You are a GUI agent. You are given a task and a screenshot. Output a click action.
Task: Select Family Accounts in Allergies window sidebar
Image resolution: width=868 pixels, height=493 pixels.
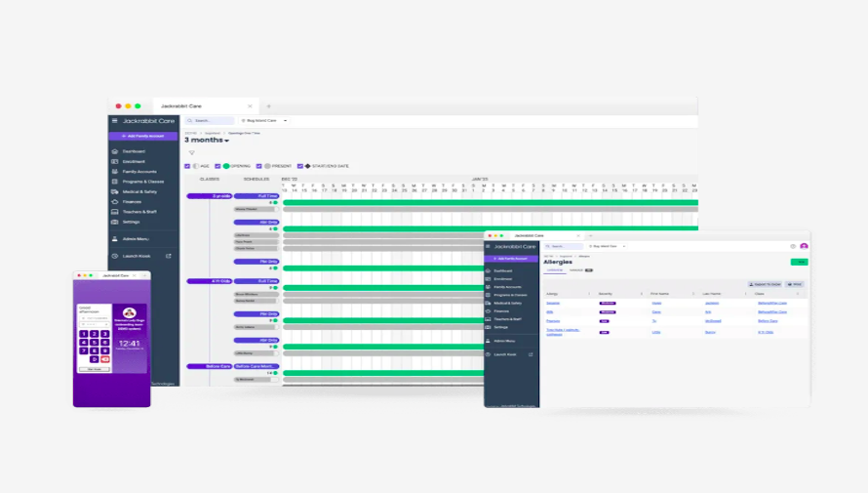(507, 287)
